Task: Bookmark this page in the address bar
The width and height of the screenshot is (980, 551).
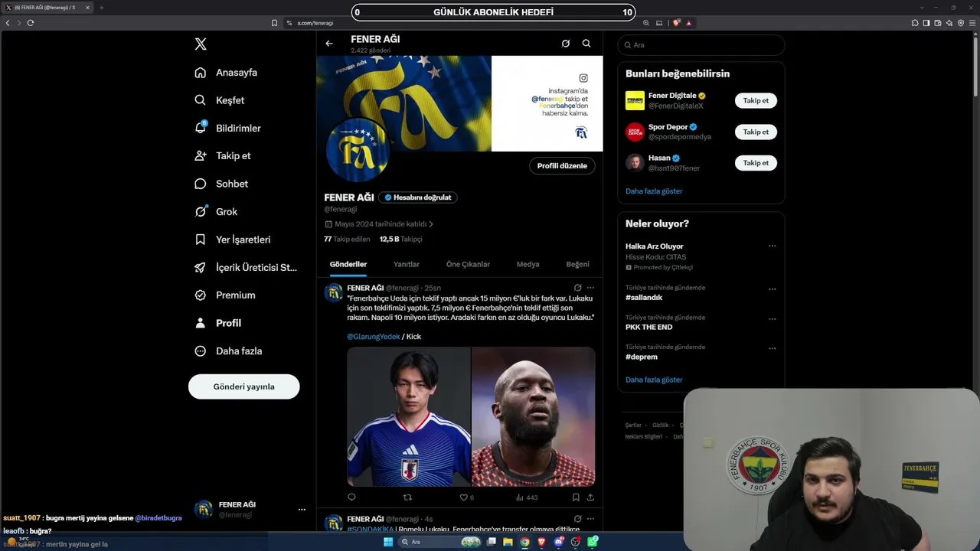Action: tap(275, 23)
